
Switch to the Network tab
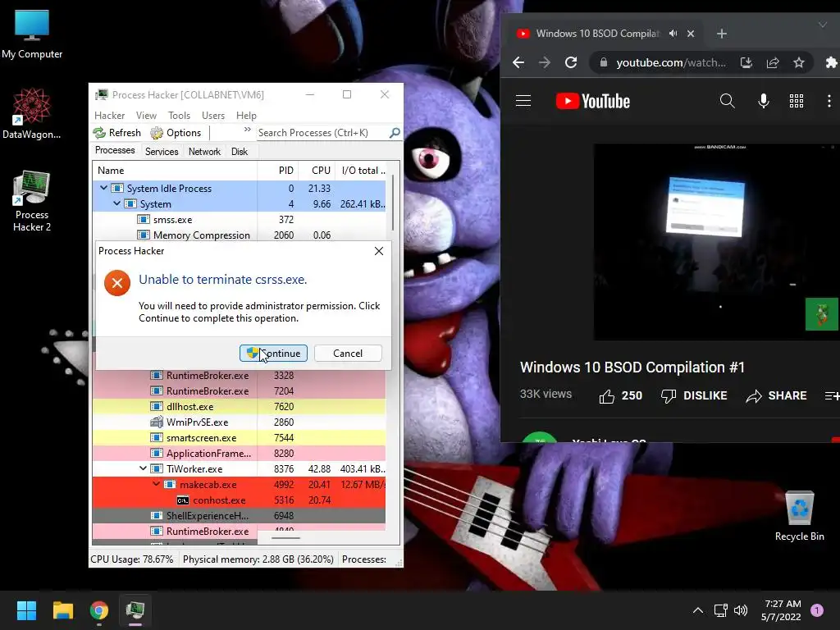204,152
